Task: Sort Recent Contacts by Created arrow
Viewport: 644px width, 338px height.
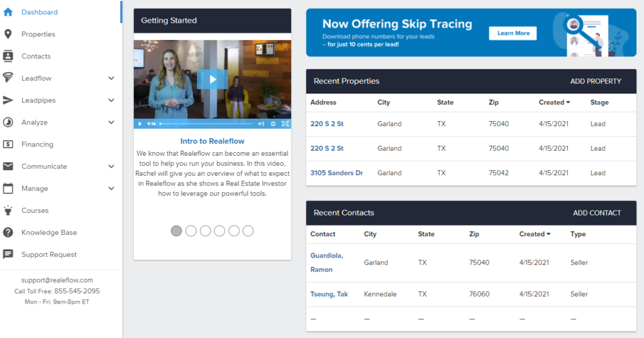Action: (548, 234)
